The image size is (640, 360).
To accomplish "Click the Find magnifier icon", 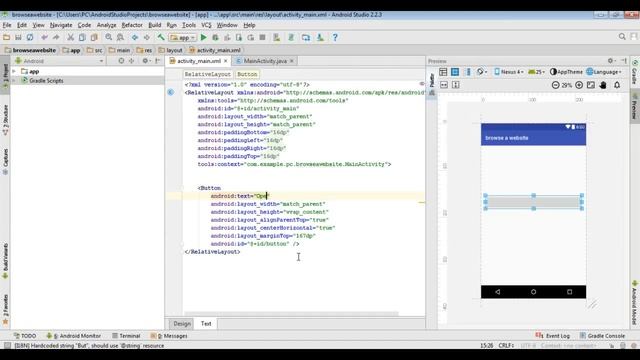I will pos(109,38).
